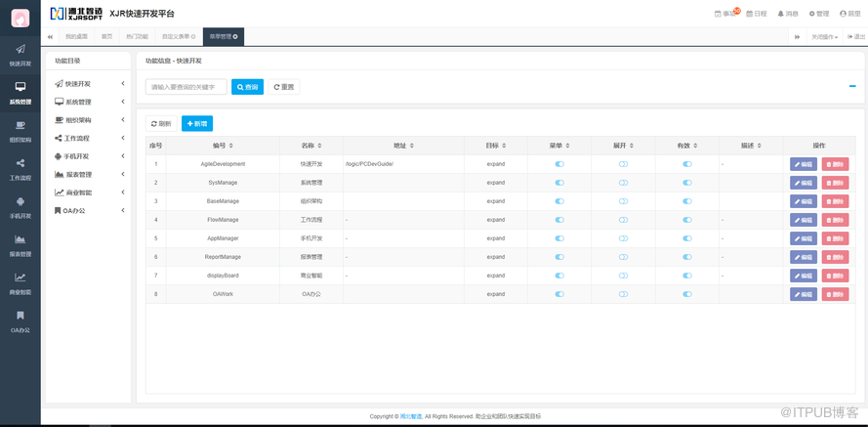Expand 系统管理 in the 功能目录 tree
Screen dimensions: 868x427
click(x=89, y=102)
